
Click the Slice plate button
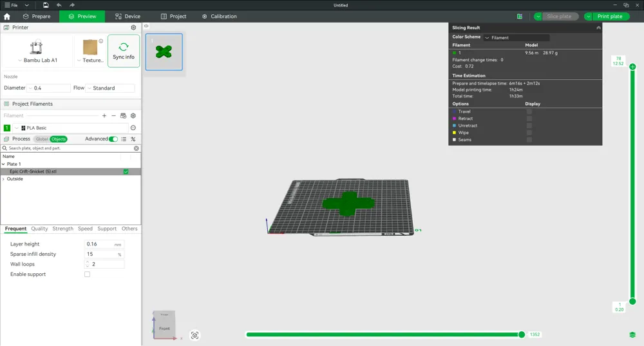(560, 17)
